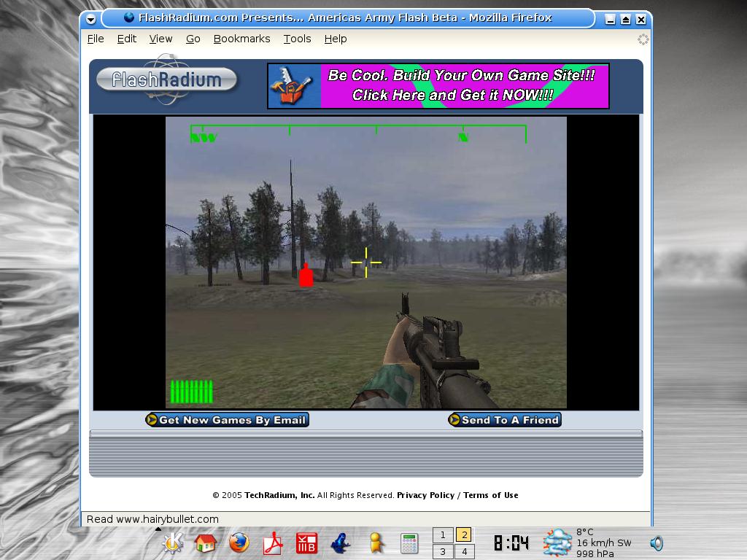The image size is (747, 560).
Task: Launch the calculator from the panel
Action: [409, 543]
